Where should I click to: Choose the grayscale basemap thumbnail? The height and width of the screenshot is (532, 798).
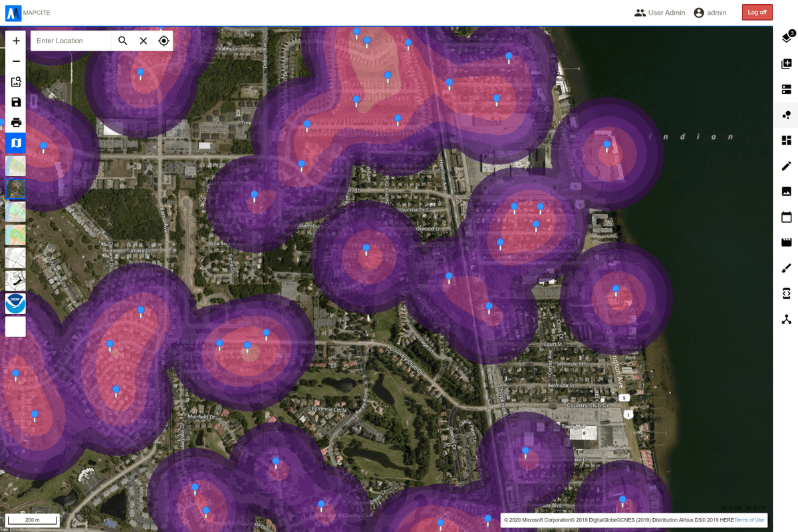(16, 257)
